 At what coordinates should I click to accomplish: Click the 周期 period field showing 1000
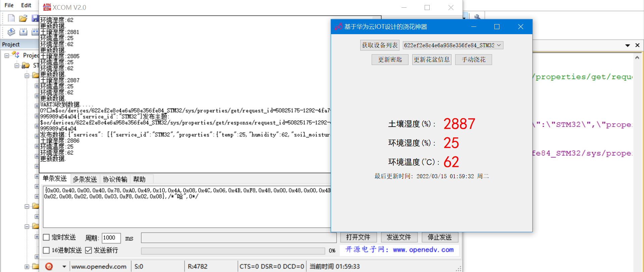coord(111,238)
